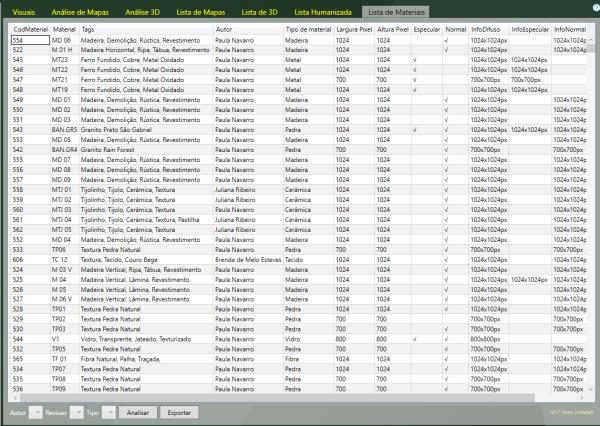600x426 pixels.
Task: Toggle Normal checkmark for material MD 06
Action: tap(446, 40)
